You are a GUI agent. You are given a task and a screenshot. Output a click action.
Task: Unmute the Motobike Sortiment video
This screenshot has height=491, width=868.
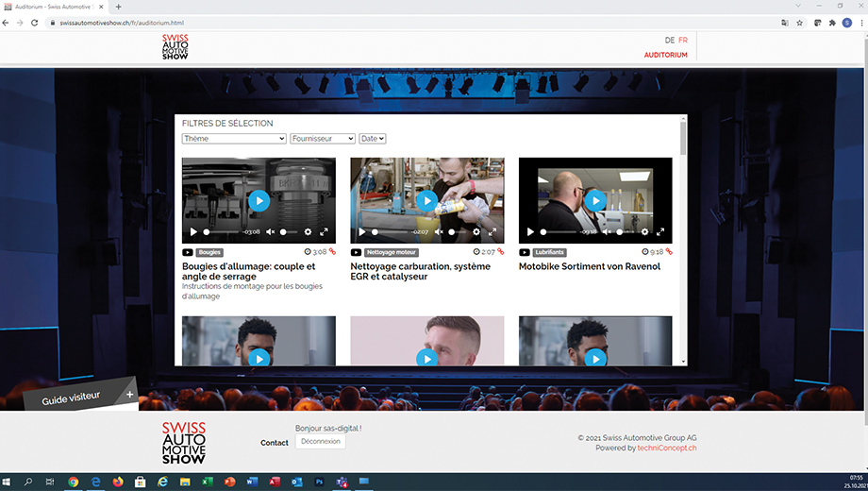(607, 231)
